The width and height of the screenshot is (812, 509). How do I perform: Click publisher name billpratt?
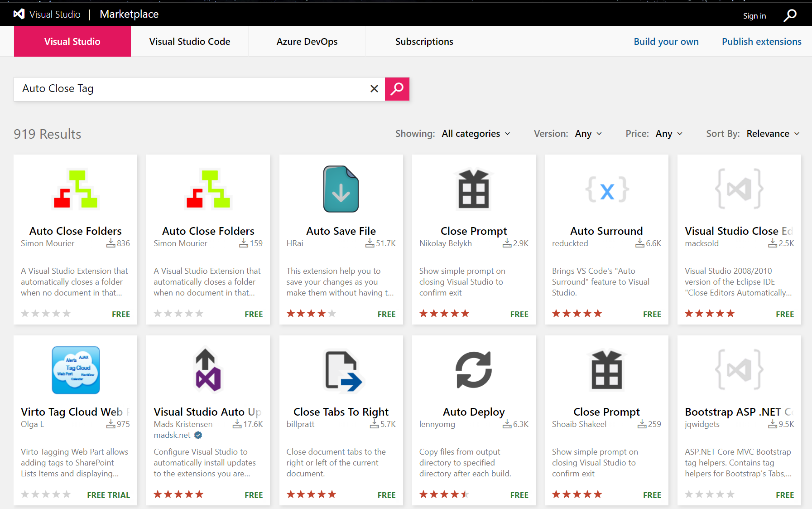[300, 424]
